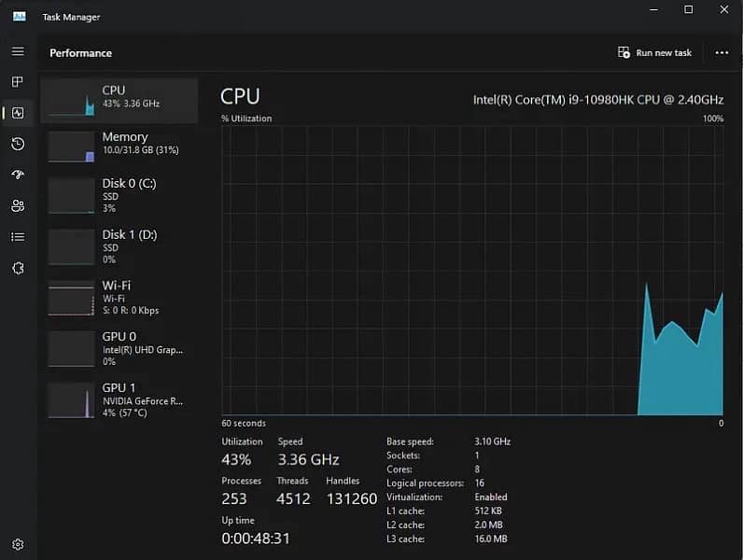Screen dimensions: 743x560
Task: Select GPU 0 Intel UHD Graphics
Action: (x=119, y=348)
